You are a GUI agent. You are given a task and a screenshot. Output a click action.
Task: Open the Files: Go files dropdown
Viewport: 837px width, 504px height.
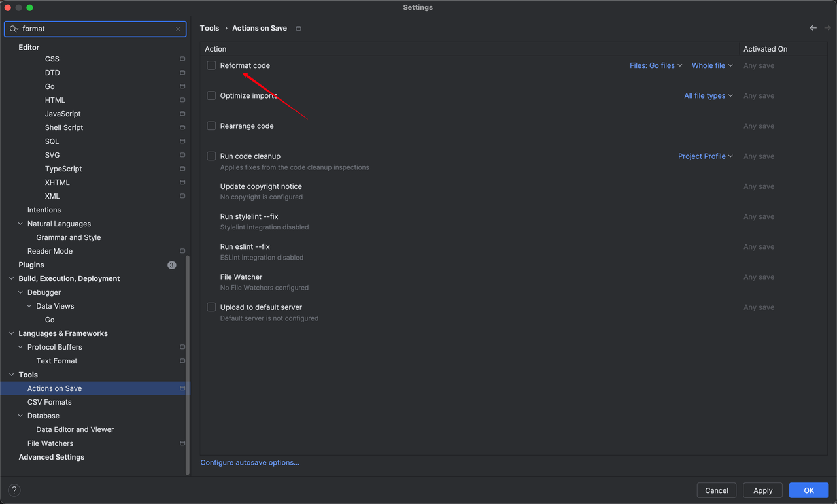[x=656, y=65]
